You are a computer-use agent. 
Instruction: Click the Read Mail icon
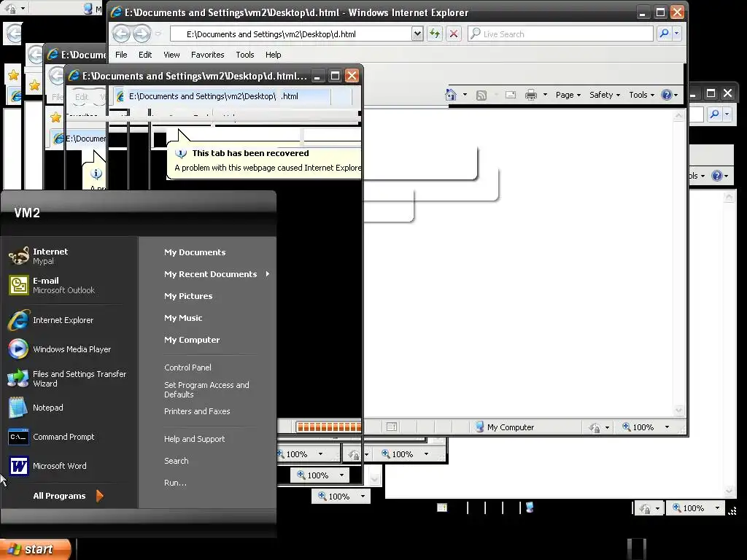click(x=511, y=95)
